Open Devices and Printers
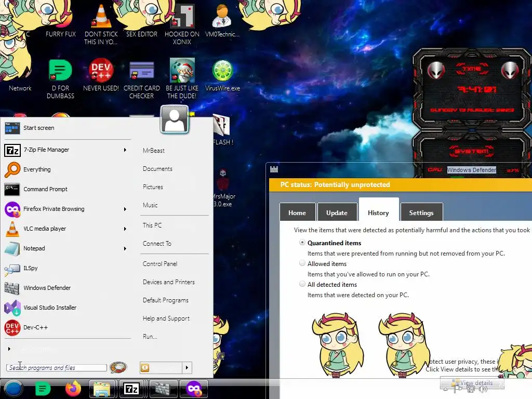 point(169,282)
